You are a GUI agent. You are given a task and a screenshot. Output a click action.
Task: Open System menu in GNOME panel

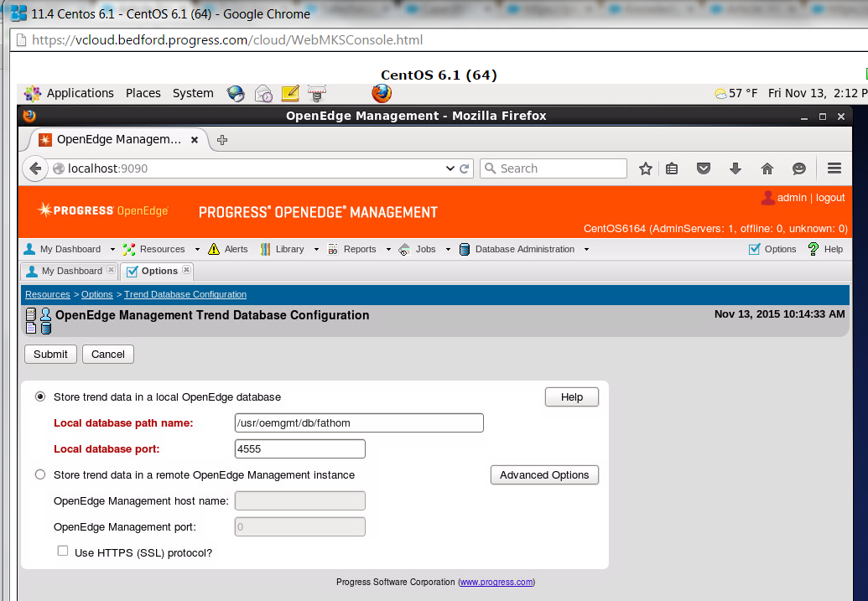(193, 93)
